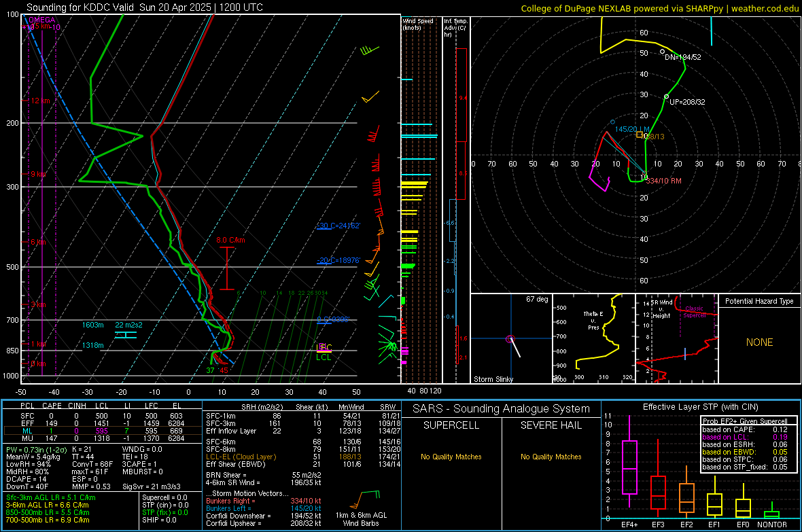Click the 'SR Wind v. Height' inset label

[x=662, y=309]
